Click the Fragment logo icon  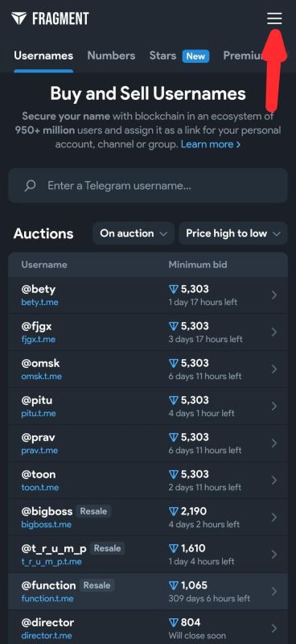click(x=18, y=19)
